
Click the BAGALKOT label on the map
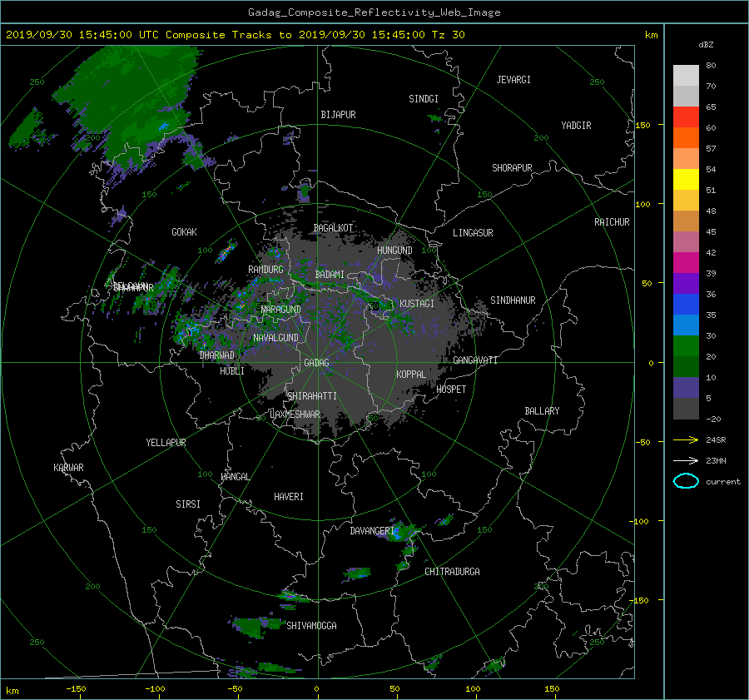click(x=333, y=228)
